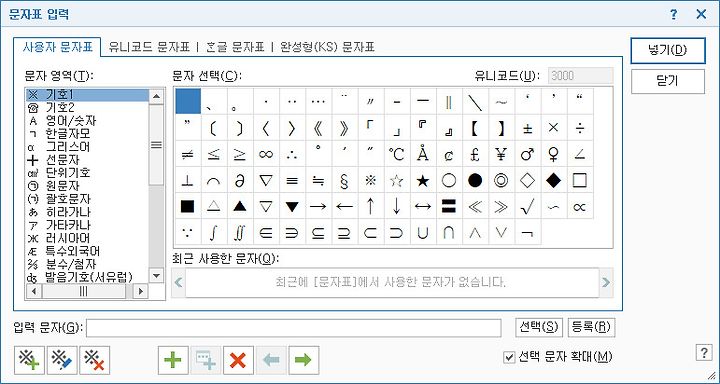Select the yen ¥ symbol

(x=501, y=154)
